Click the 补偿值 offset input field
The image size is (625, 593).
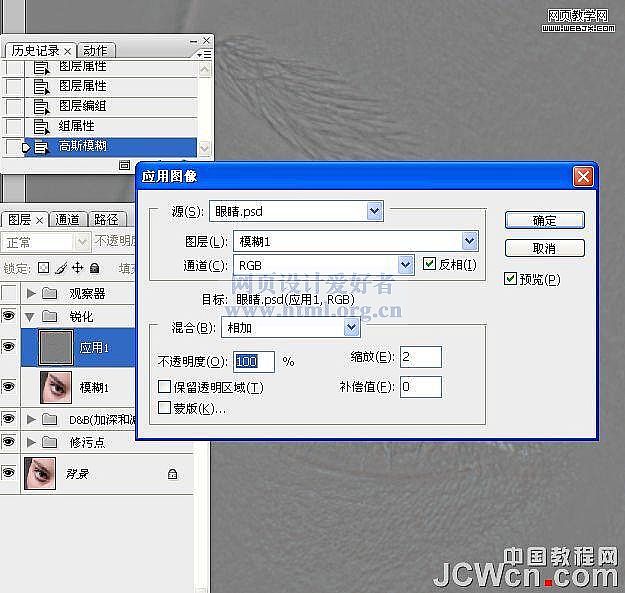(x=421, y=387)
